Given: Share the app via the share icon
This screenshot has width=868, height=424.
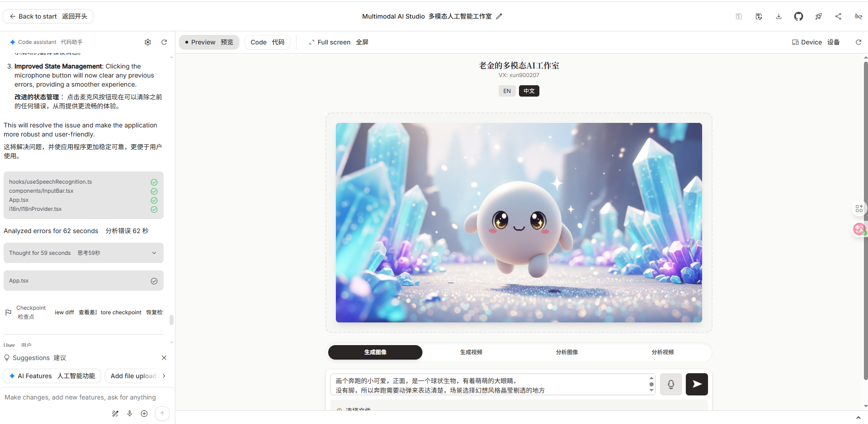Looking at the screenshot, I should point(839,16).
